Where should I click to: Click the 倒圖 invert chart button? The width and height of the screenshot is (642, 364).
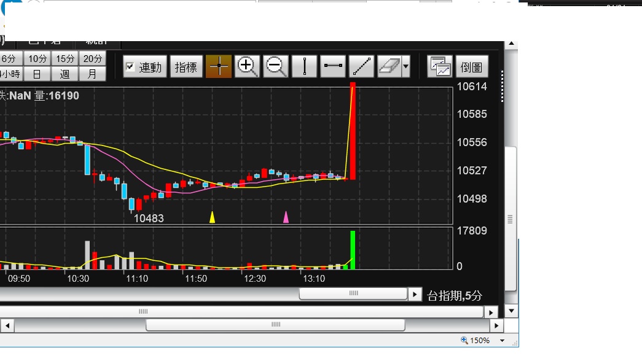[x=472, y=66]
